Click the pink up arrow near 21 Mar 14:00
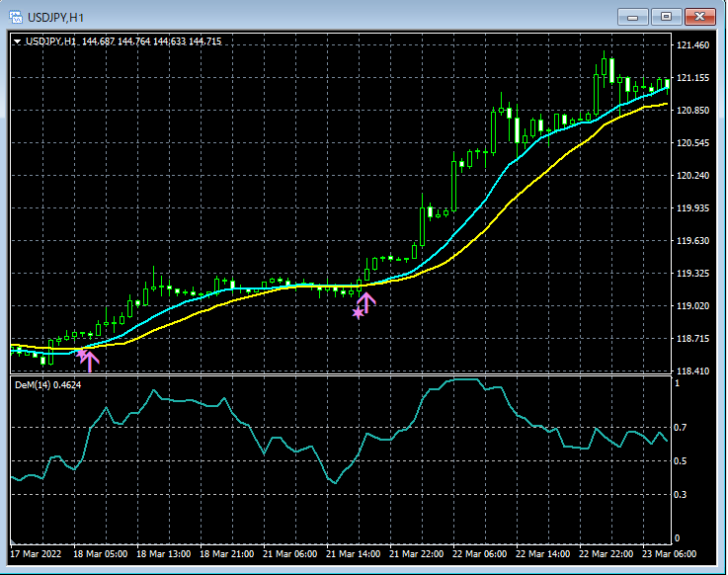728x575 pixels. click(366, 301)
